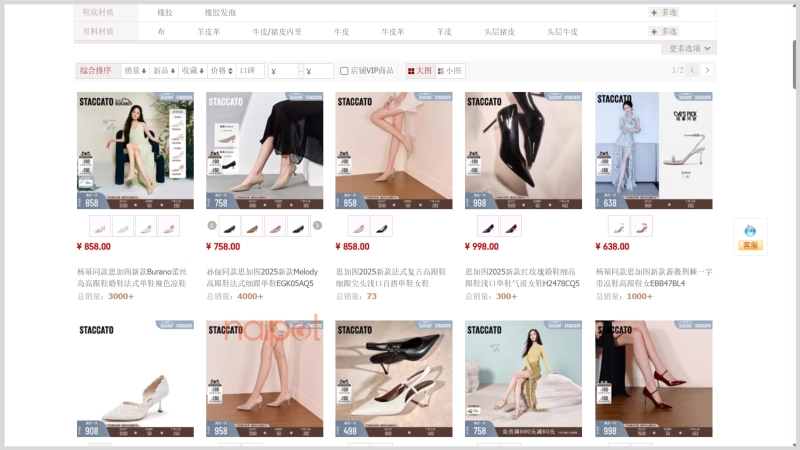Filter lining material by 头层牛皮
Viewport: 800px width, 450px height.
coord(562,32)
